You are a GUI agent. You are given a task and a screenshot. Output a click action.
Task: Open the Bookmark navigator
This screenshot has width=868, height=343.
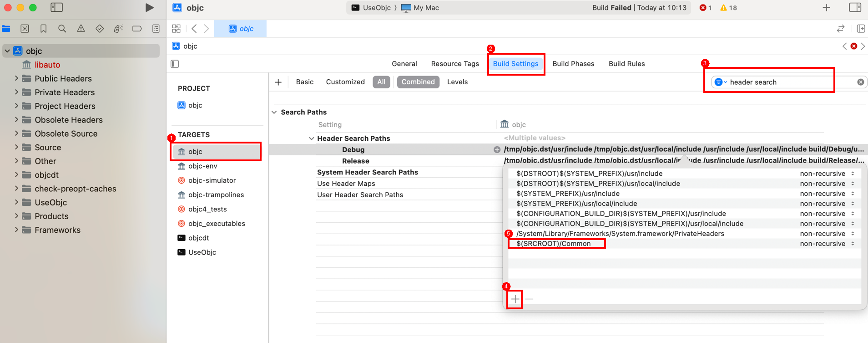(44, 29)
